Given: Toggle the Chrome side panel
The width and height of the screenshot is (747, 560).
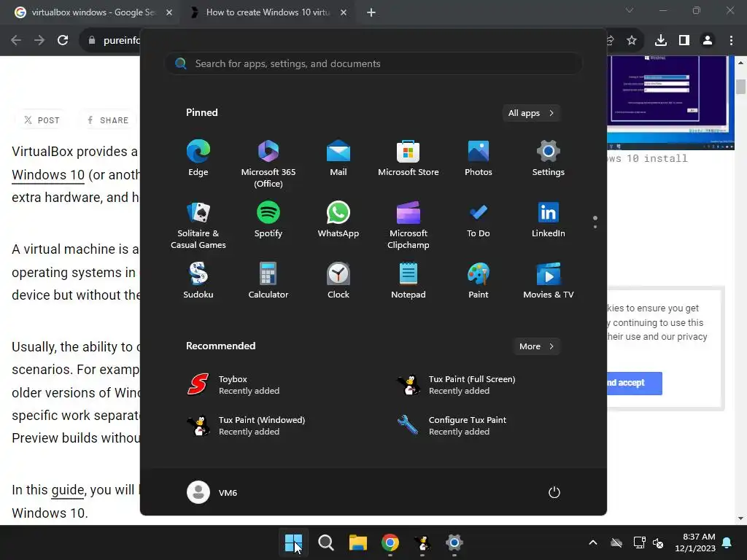Looking at the screenshot, I should 684,41.
